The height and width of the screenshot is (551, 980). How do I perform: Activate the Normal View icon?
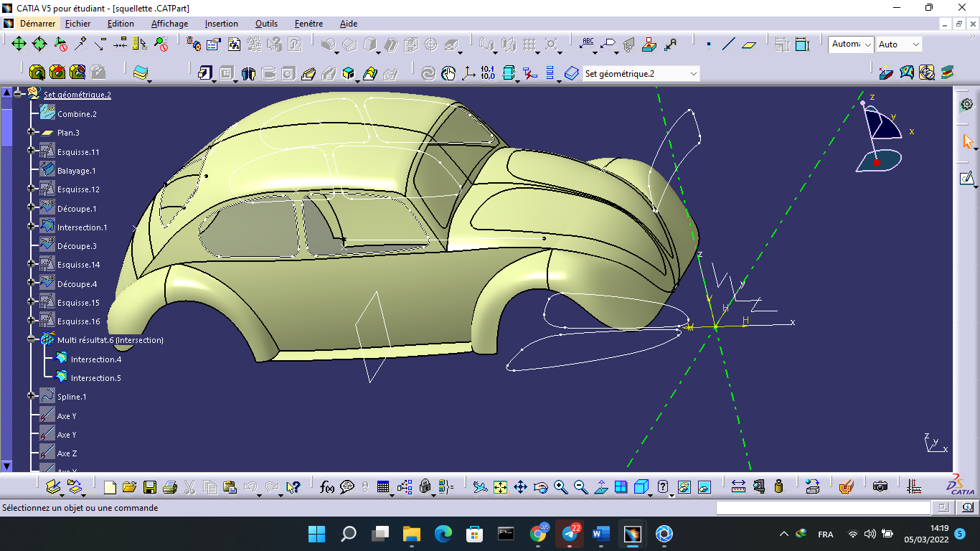[601, 486]
